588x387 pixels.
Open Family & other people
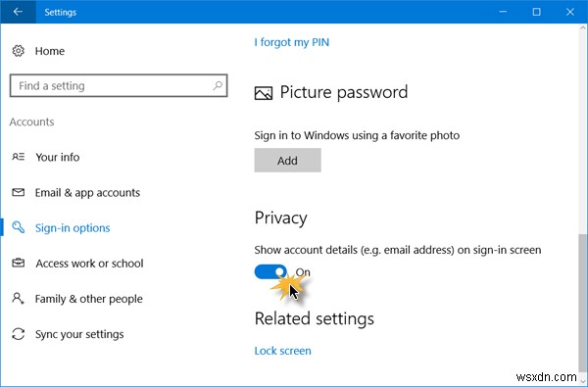pyautogui.click(x=89, y=299)
